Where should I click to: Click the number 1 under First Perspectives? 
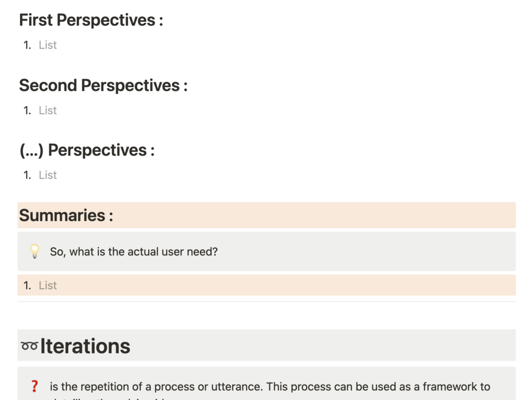click(27, 45)
